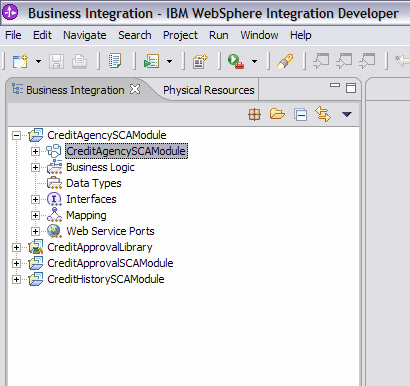This screenshot has height=386, width=410.
Task: Click the CreditApprovalLibrary library icon
Action: [36, 247]
